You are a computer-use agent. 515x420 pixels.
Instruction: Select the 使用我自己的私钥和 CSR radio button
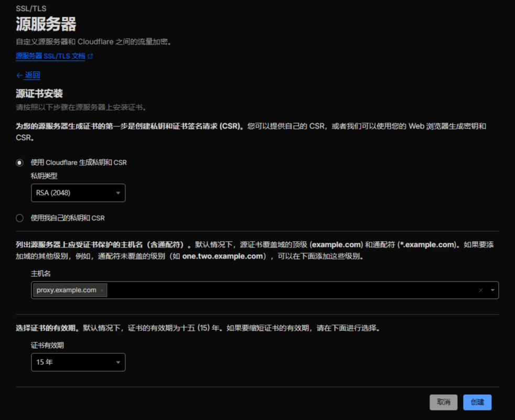(x=19, y=218)
